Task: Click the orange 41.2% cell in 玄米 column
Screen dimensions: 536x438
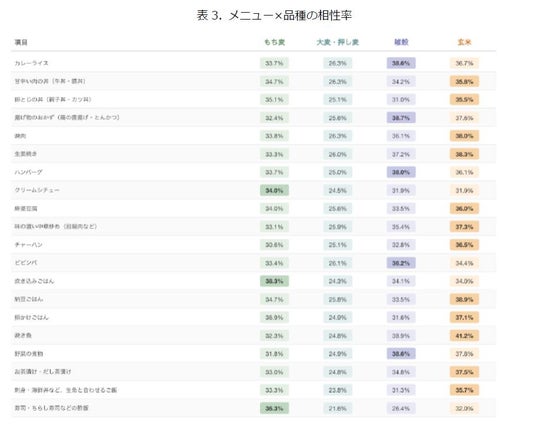Action: coord(464,336)
